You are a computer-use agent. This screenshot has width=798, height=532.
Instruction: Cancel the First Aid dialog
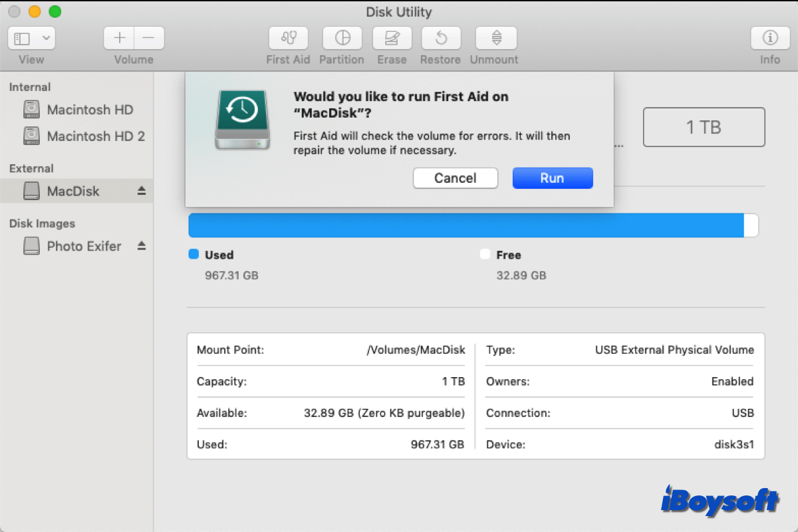pyautogui.click(x=455, y=178)
